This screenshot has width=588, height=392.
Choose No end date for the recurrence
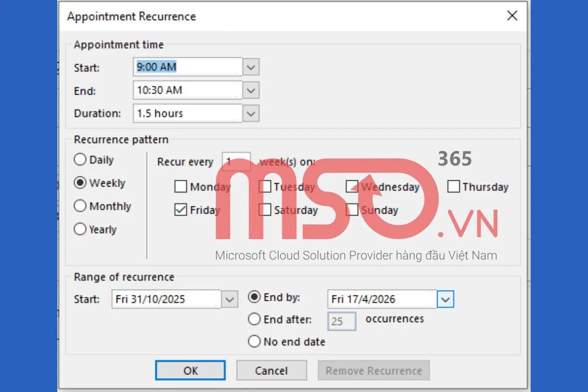(x=254, y=342)
